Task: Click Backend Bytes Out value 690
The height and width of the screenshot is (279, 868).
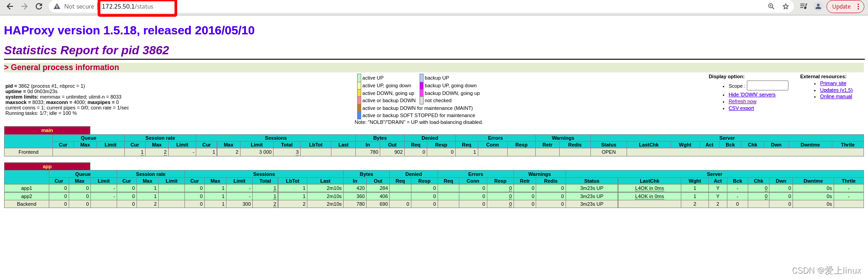Action: (384, 204)
